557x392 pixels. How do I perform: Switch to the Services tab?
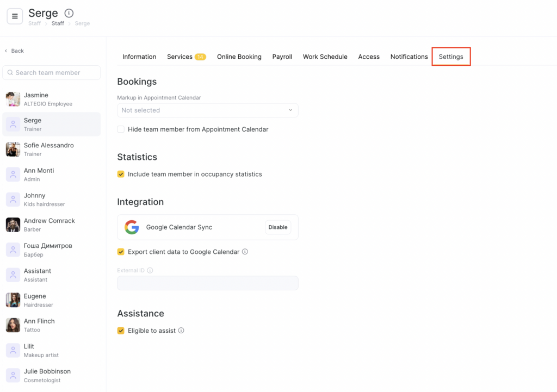(180, 57)
